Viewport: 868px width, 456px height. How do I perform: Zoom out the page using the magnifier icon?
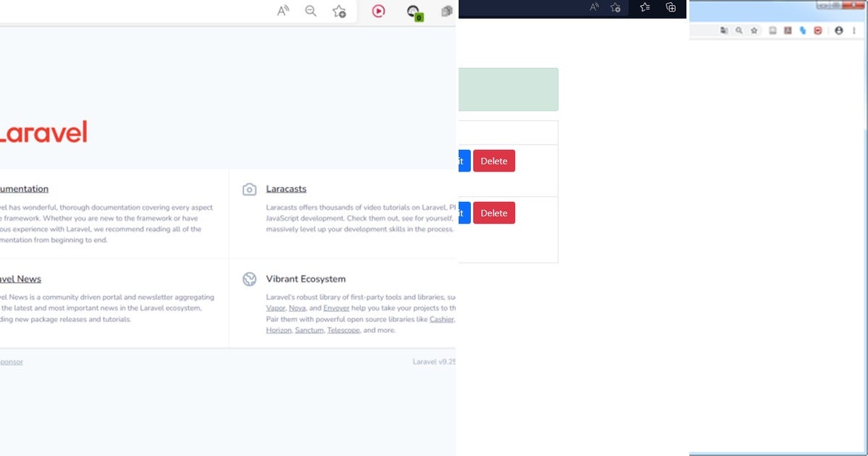tap(310, 11)
